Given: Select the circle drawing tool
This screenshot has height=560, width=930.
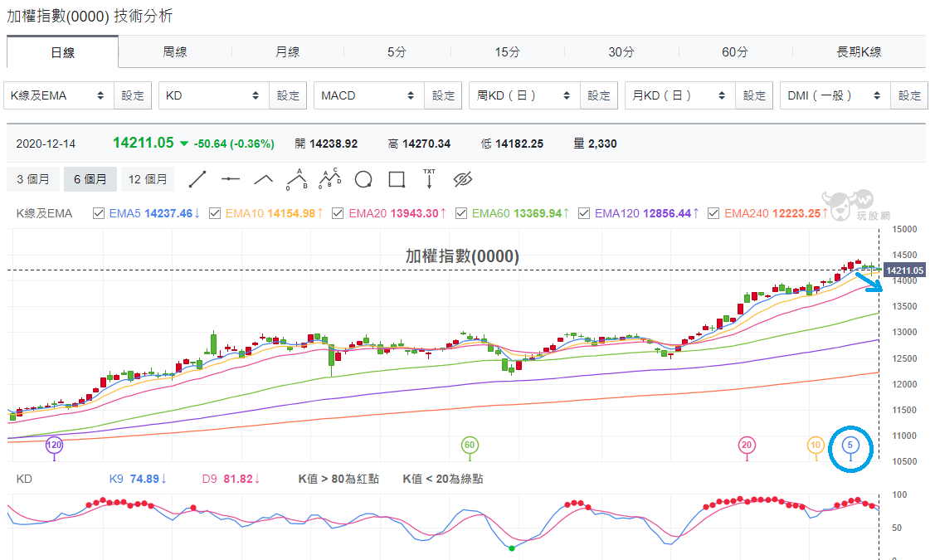Looking at the screenshot, I should 363,179.
